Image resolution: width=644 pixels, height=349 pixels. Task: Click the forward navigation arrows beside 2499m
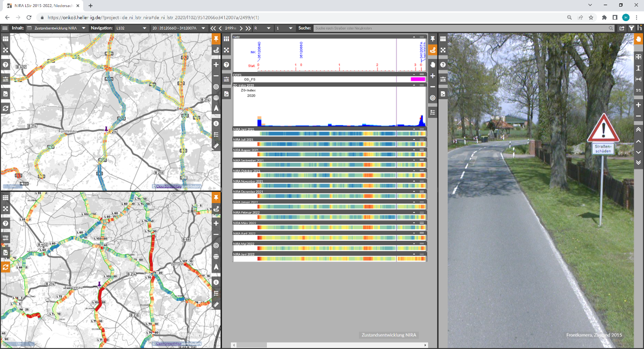tap(248, 28)
